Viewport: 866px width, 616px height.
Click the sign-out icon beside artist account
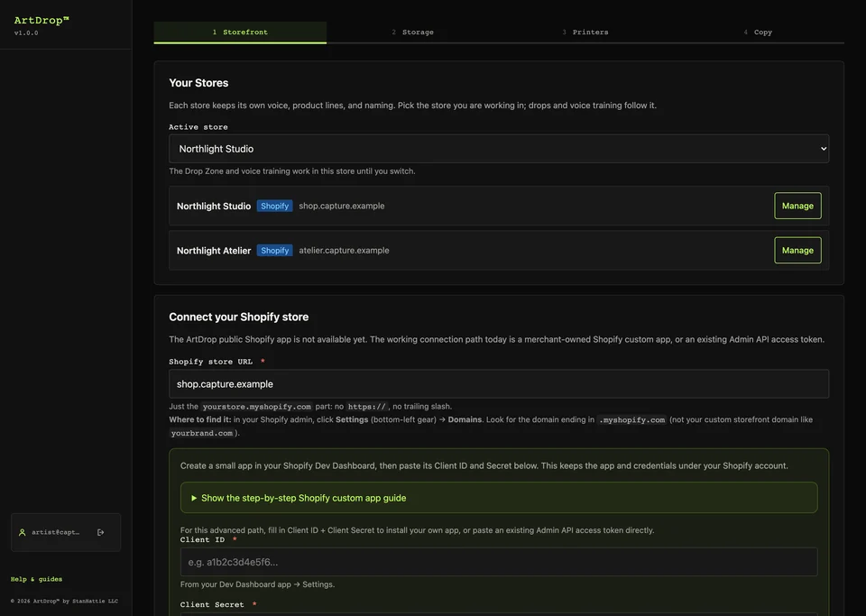[x=100, y=532]
